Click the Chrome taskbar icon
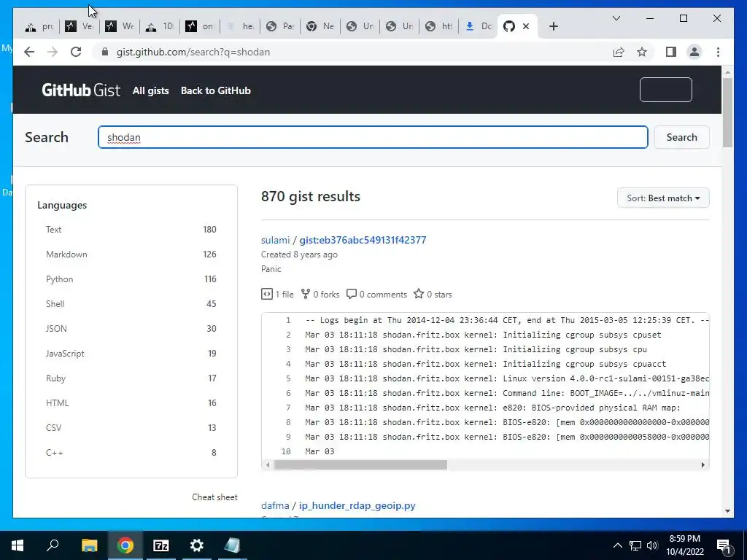Image resolution: width=747 pixels, height=560 pixels. click(125, 545)
